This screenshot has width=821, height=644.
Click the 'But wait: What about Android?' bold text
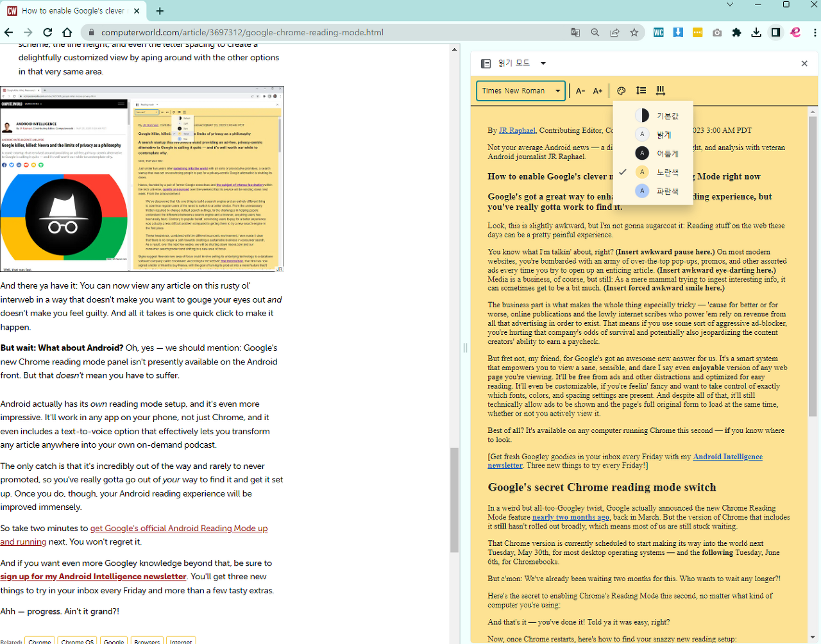pos(62,348)
